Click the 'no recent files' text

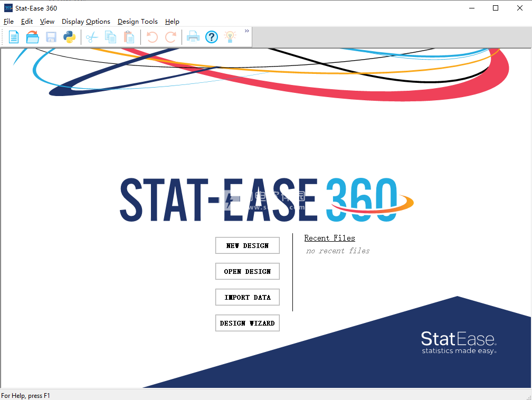338,251
